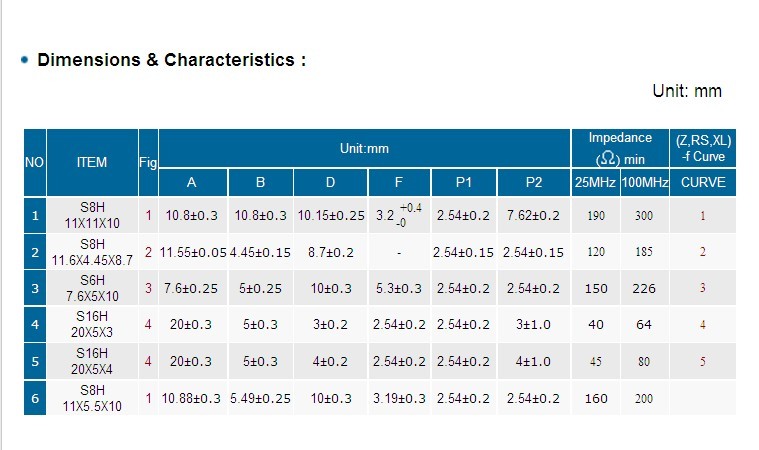Select the S16H 20X5X4 item cell

tap(92, 361)
